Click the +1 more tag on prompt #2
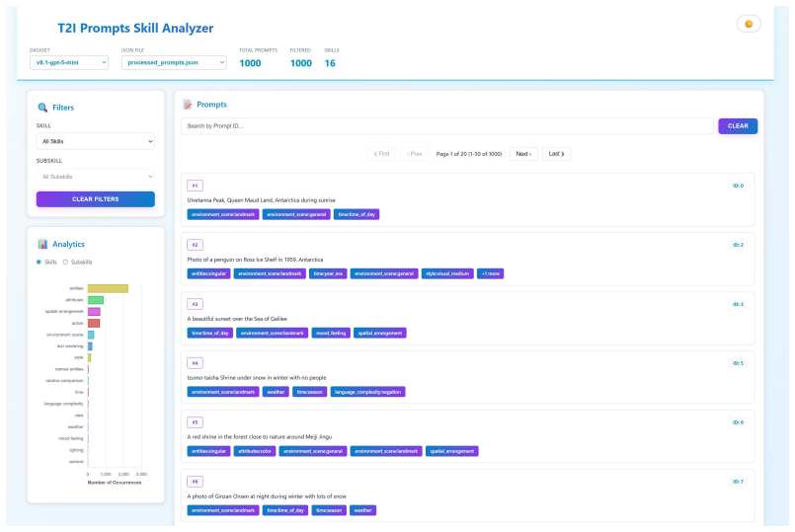The height and width of the screenshot is (532, 795). 490,273
